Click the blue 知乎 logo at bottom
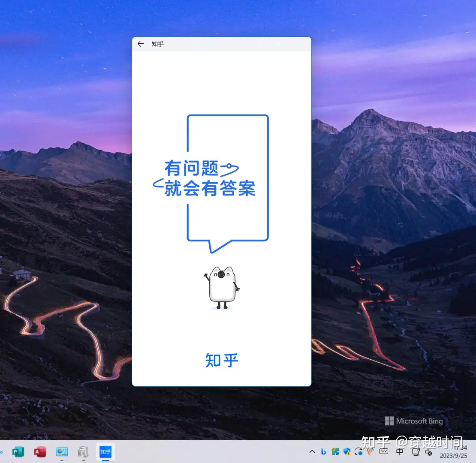This screenshot has height=463, width=476. (222, 360)
